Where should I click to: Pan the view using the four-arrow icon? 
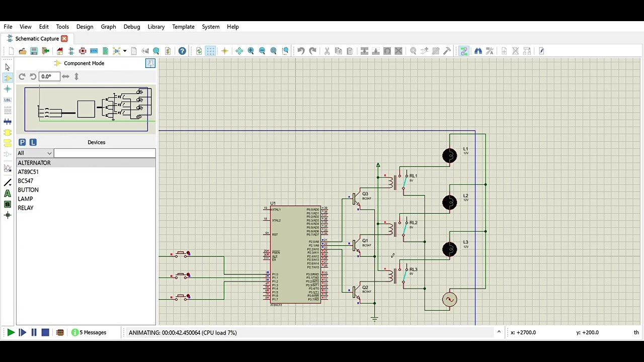pyautogui.click(x=239, y=51)
